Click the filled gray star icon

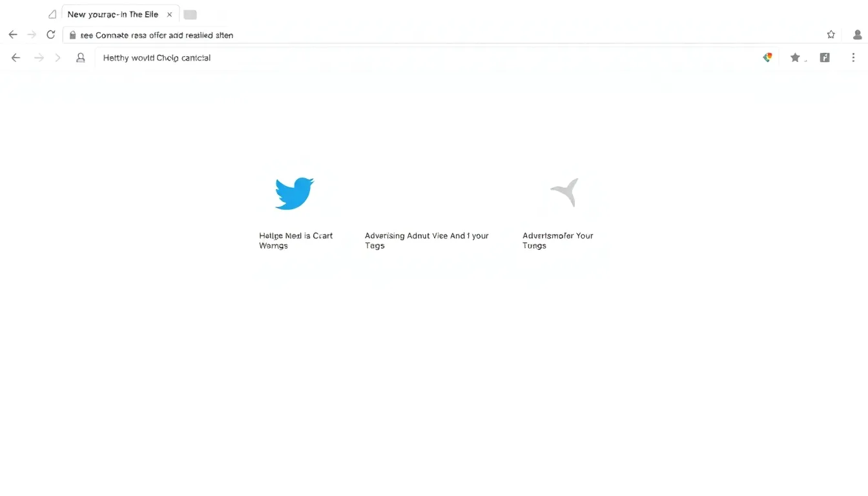pos(795,57)
